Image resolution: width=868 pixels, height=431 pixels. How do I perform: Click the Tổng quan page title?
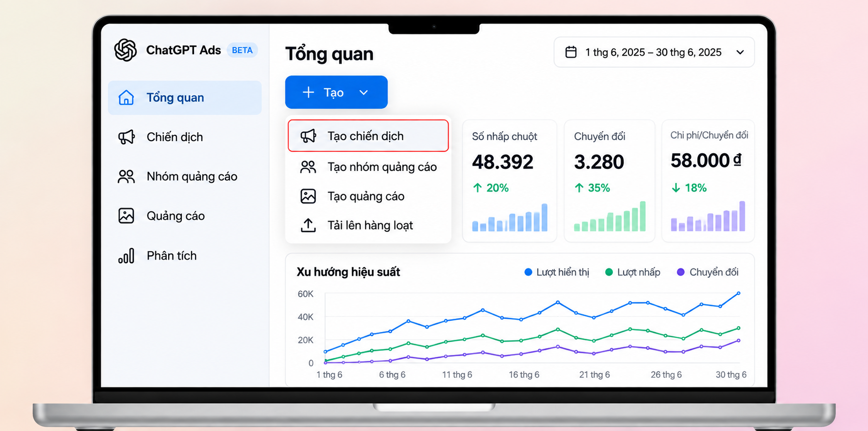329,54
